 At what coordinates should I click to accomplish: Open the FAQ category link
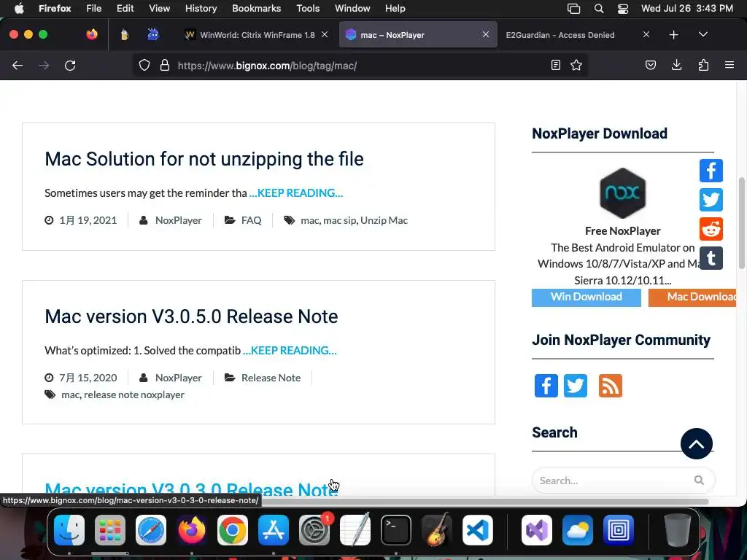coord(251,220)
